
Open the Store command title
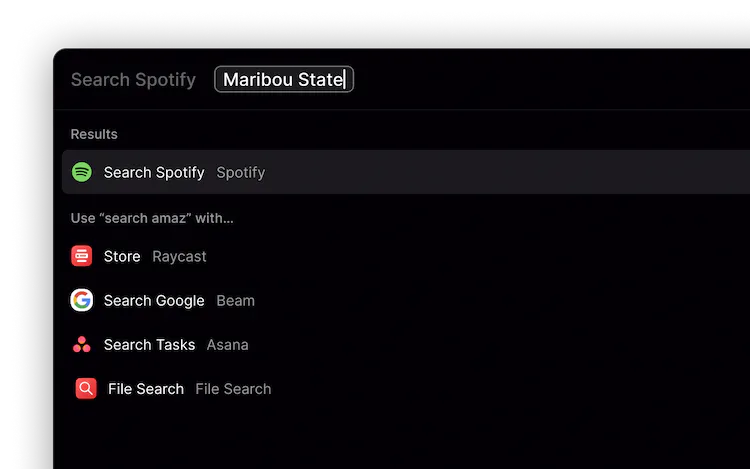pyautogui.click(x=122, y=256)
